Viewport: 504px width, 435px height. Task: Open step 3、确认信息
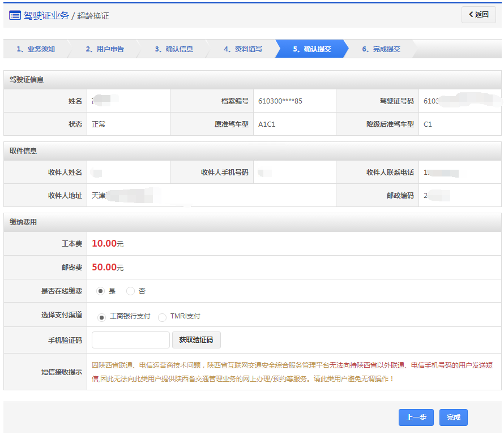point(174,49)
